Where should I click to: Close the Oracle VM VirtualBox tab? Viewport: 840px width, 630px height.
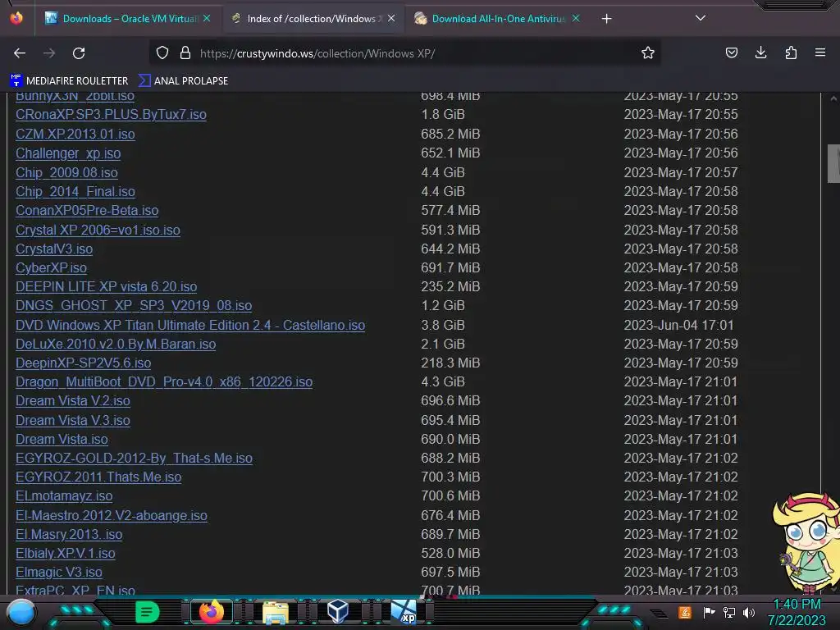207,19
